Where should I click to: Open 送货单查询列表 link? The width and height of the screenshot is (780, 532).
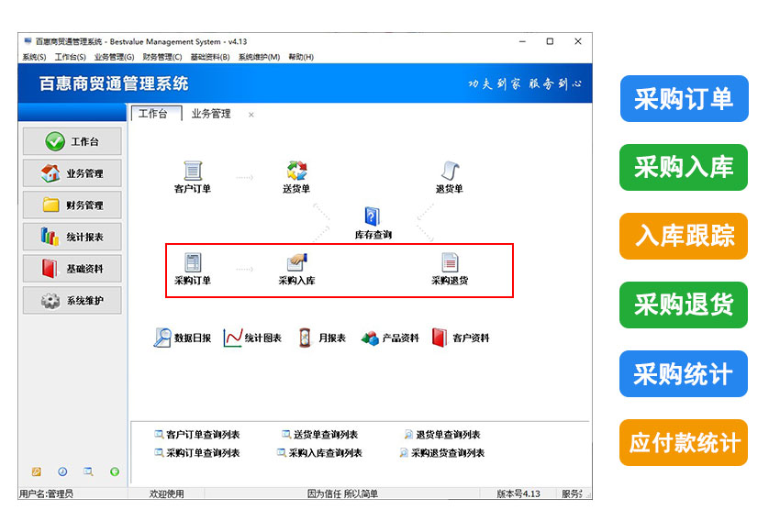[x=320, y=435]
